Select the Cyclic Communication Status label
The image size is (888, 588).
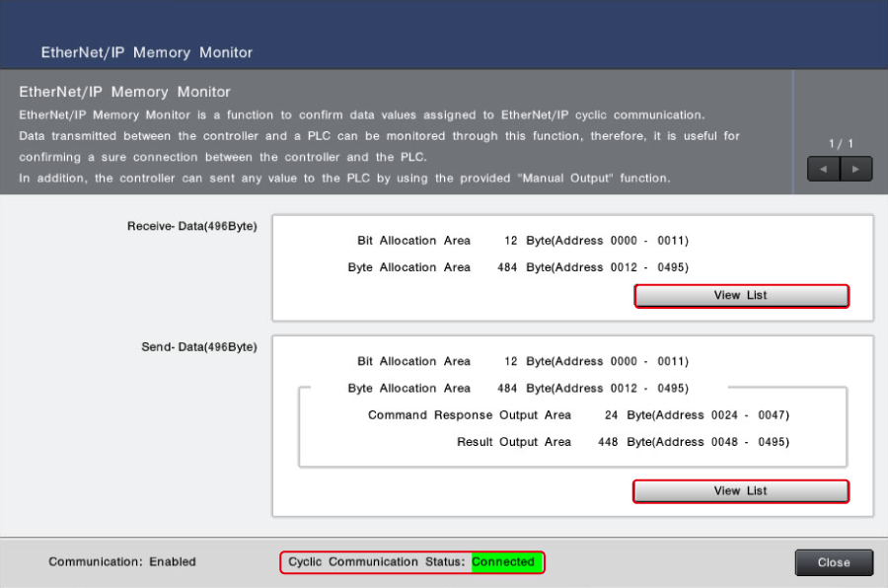(377, 562)
